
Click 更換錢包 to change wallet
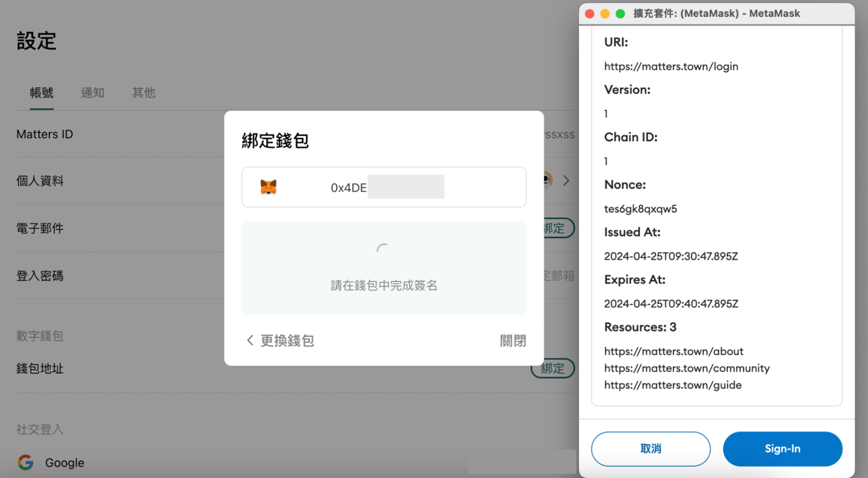(x=287, y=341)
